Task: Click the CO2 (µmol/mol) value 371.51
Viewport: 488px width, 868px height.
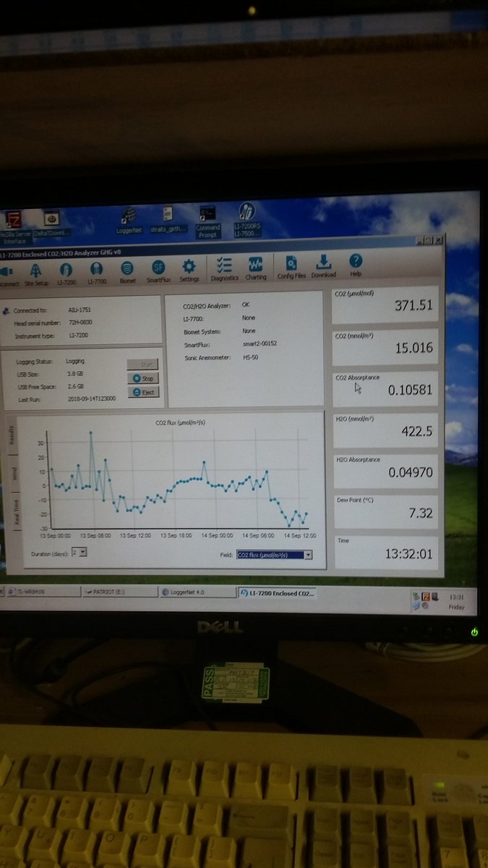Action: tap(414, 305)
